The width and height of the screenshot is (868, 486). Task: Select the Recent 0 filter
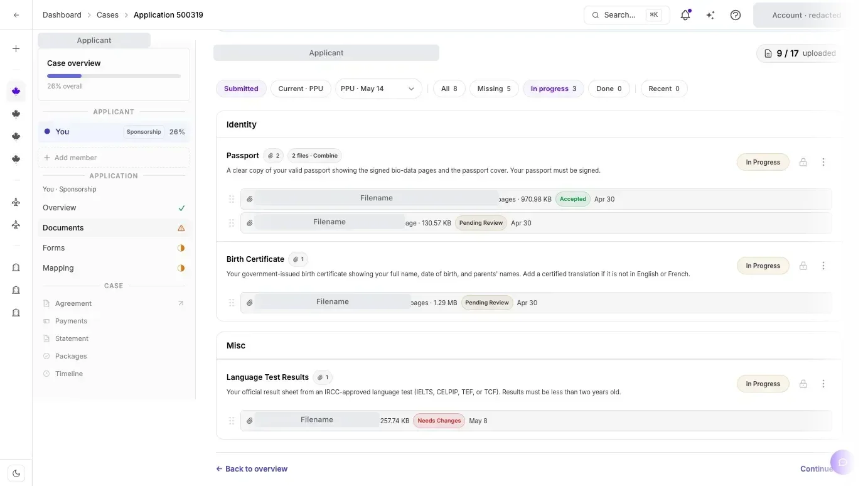pos(664,89)
